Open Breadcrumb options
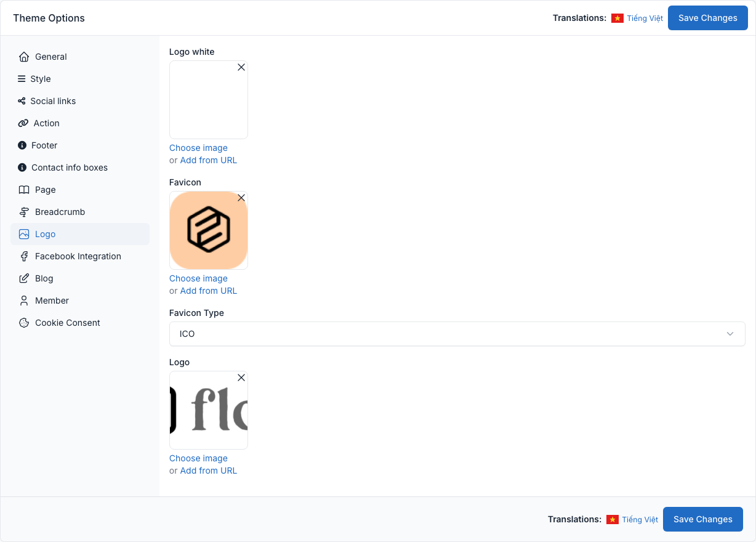The image size is (756, 542). [80, 212]
